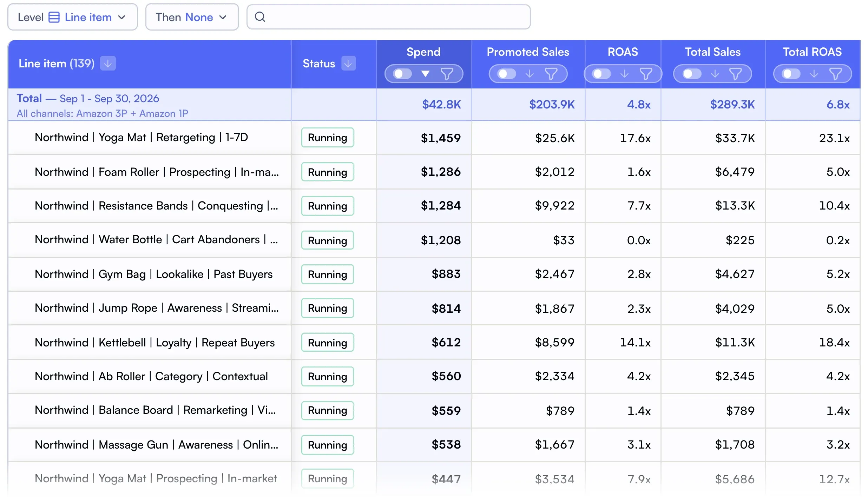
Task: Click the 17.6x ROAS value
Action: point(635,138)
